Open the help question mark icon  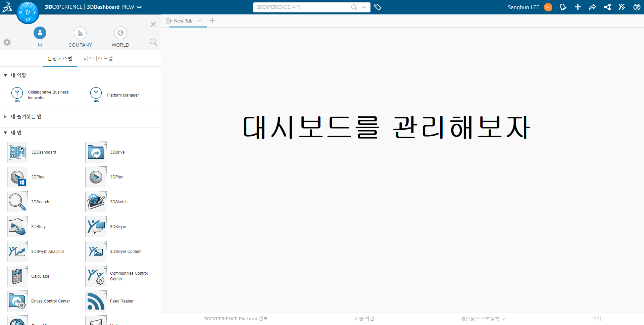click(637, 7)
